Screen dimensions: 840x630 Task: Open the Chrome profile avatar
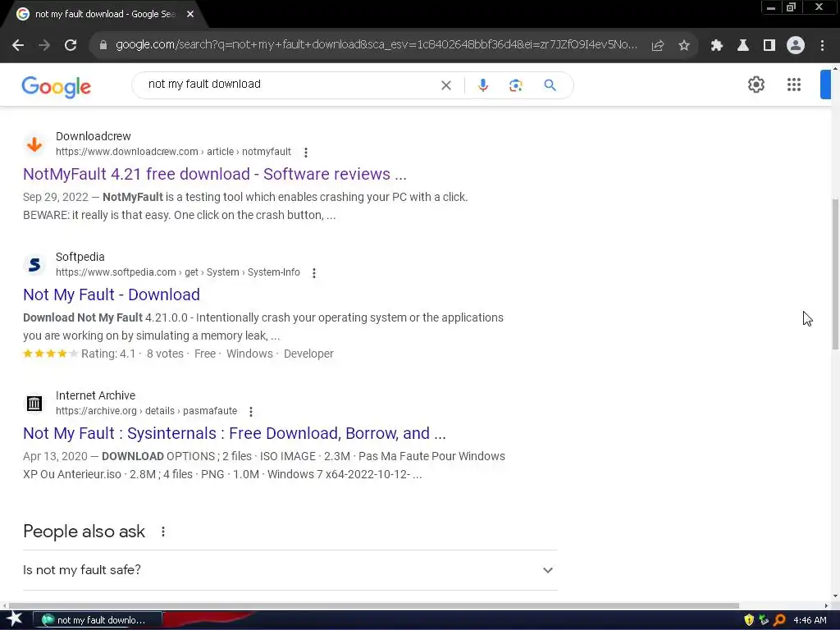[x=796, y=46]
